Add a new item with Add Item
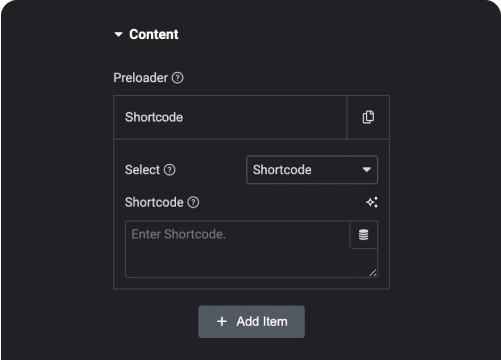Screen dimensions: 501x360 pos(251,322)
